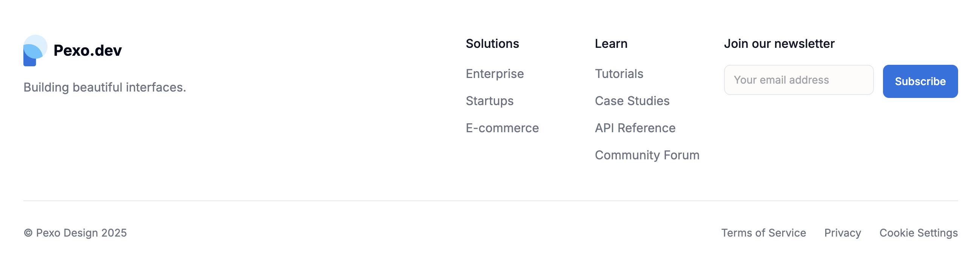Click the Privacy footer link
Image resolution: width=980 pixels, height=275 pixels.
tap(842, 233)
